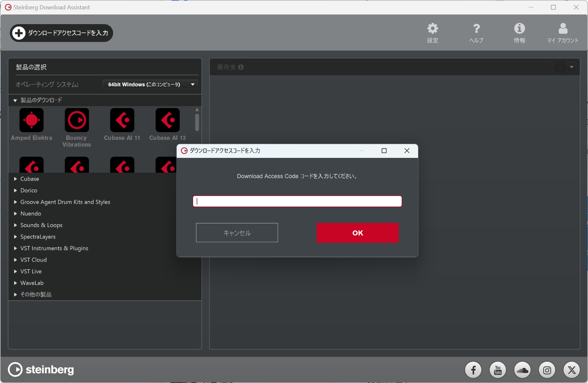Open Steinberg YouTube channel icon
The height and width of the screenshot is (383, 588).
click(498, 370)
